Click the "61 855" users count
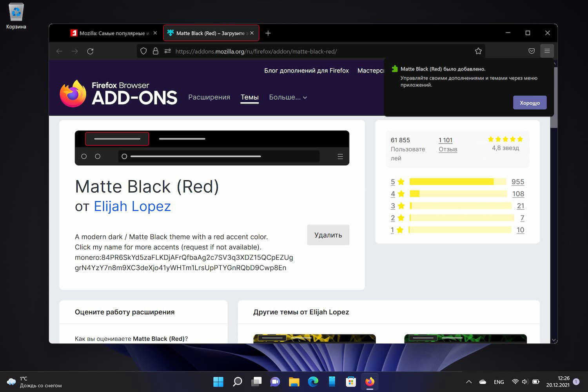588x392 pixels. click(400, 140)
